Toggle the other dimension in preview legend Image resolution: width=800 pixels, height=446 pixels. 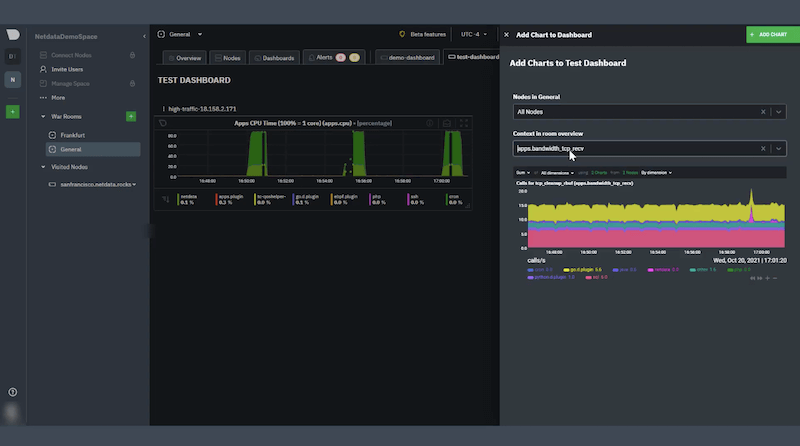703,269
